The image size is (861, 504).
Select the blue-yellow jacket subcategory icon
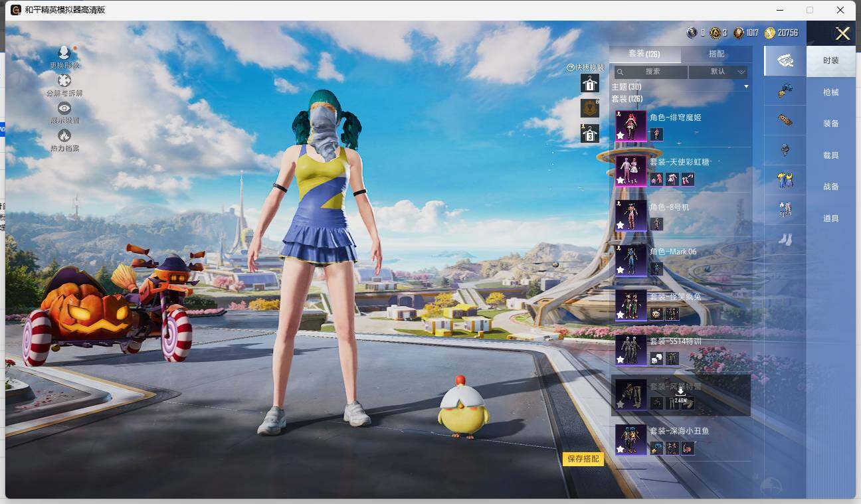[785, 180]
